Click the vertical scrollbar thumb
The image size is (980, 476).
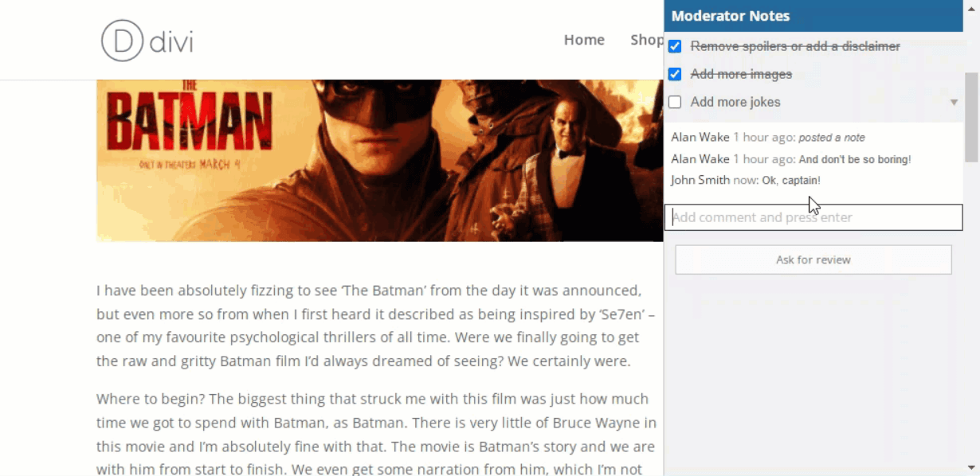971,116
